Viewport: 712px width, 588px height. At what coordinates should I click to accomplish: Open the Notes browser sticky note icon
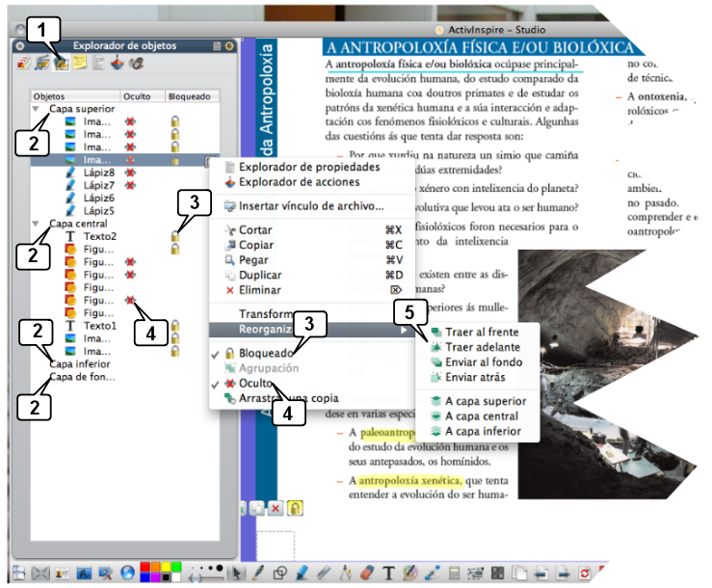80,65
